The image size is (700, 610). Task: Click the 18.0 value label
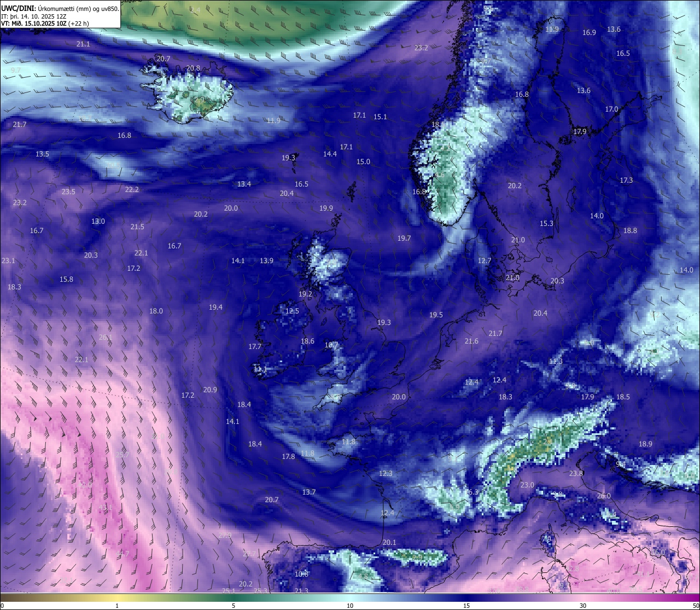156,311
